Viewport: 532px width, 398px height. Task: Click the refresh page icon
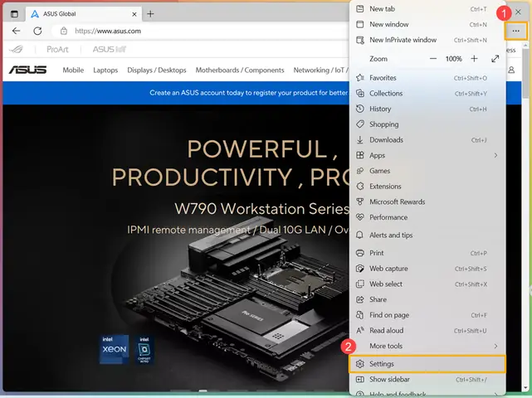coord(37,31)
